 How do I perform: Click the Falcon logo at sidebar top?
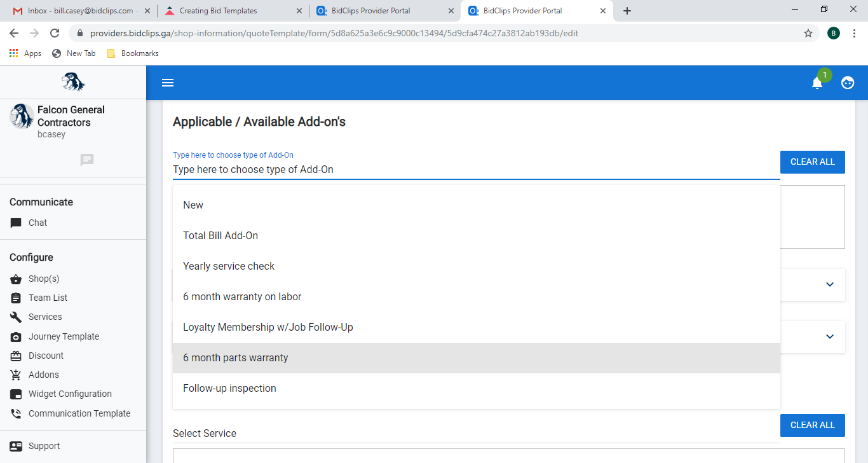pyautogui.click(x=73, y=82)
